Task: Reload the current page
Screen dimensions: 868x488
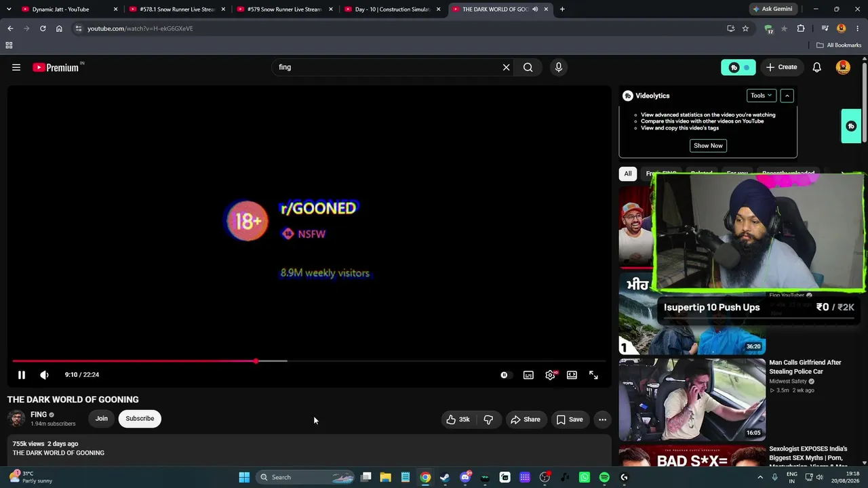Action: (x=43, y=28)
